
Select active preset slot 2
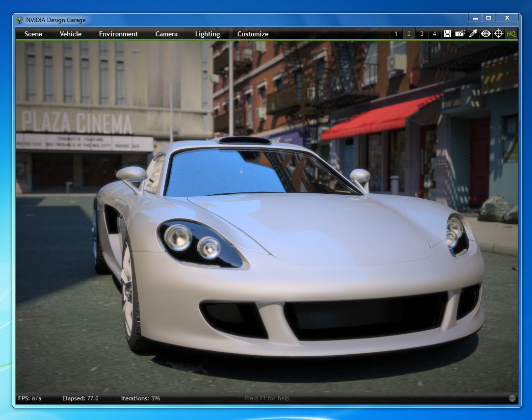click(409, 34)
